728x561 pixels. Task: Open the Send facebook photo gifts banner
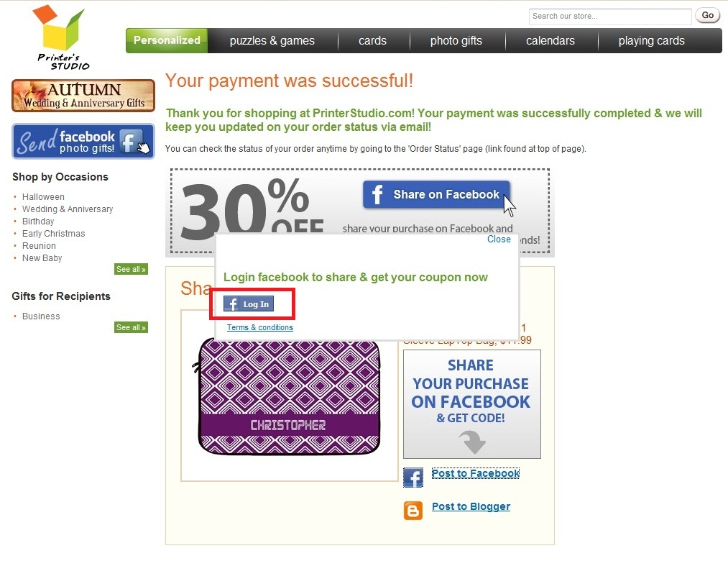pyautogui.click(x=83, y=141)
